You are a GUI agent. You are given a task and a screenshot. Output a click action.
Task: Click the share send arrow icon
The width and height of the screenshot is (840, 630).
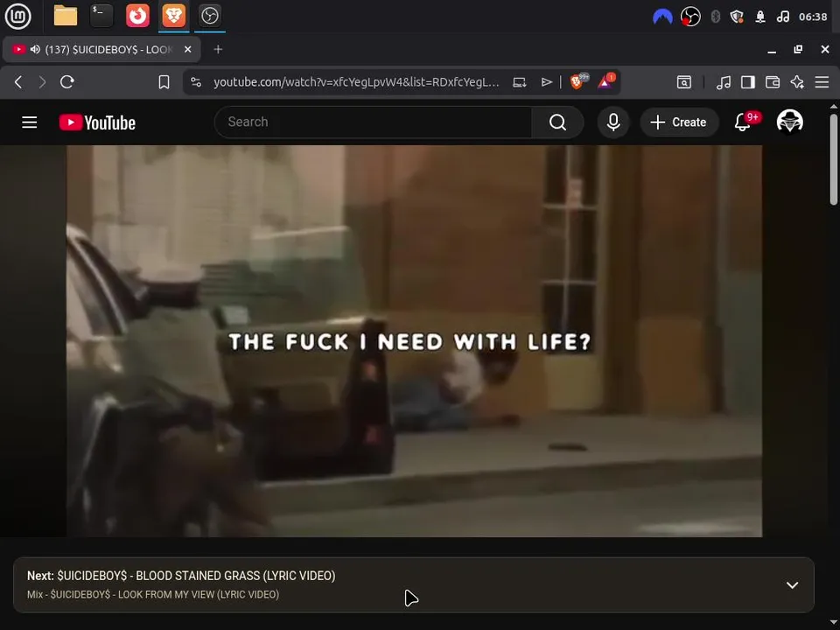pos(546,82)
